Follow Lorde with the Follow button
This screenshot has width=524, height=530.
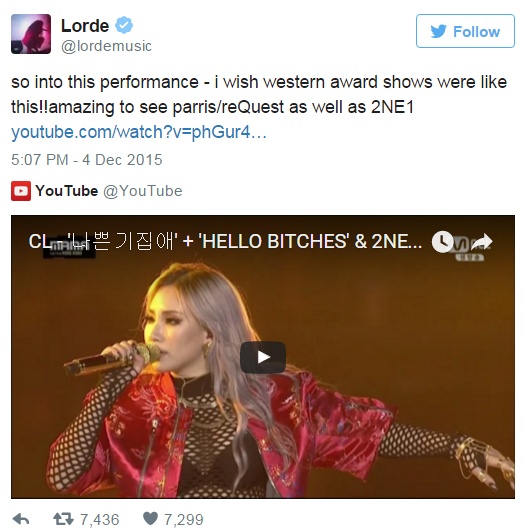(465, 31)
